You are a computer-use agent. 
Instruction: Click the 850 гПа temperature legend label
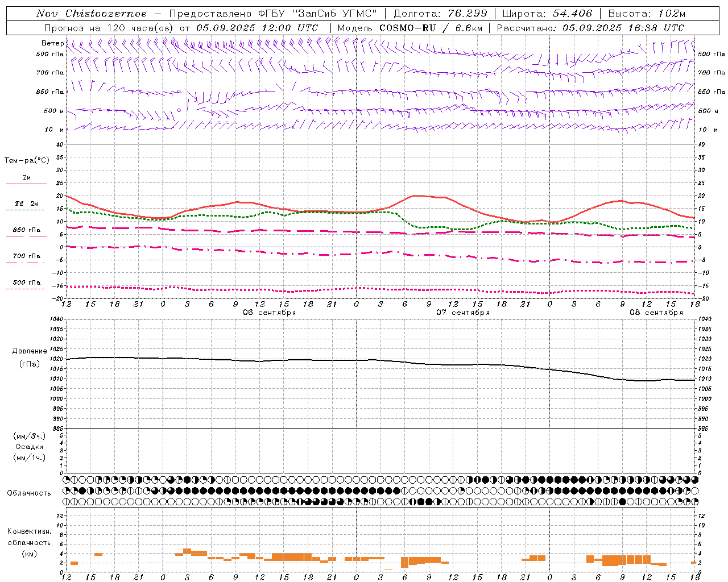point(27,230)
